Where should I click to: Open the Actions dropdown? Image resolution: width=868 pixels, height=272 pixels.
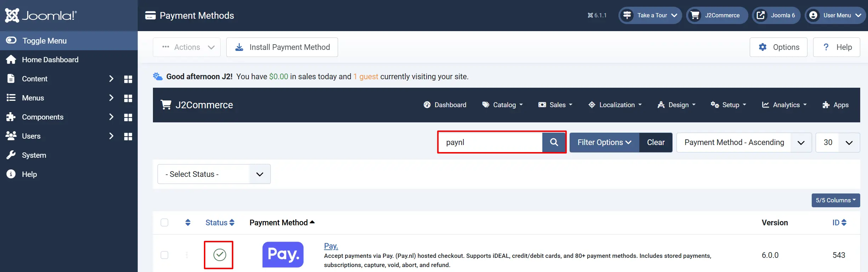coord(187,47)
